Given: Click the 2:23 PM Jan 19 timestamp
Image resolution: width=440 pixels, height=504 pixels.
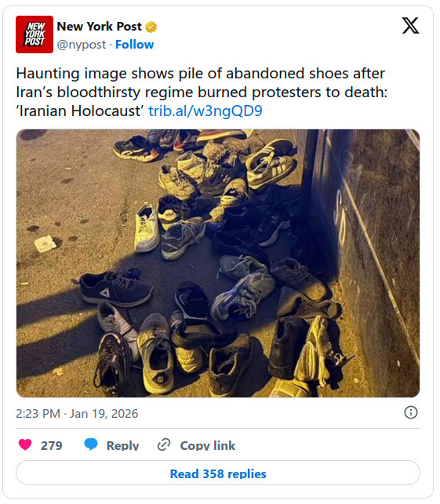Looking at the screenshot, I should tap(77, 414).
